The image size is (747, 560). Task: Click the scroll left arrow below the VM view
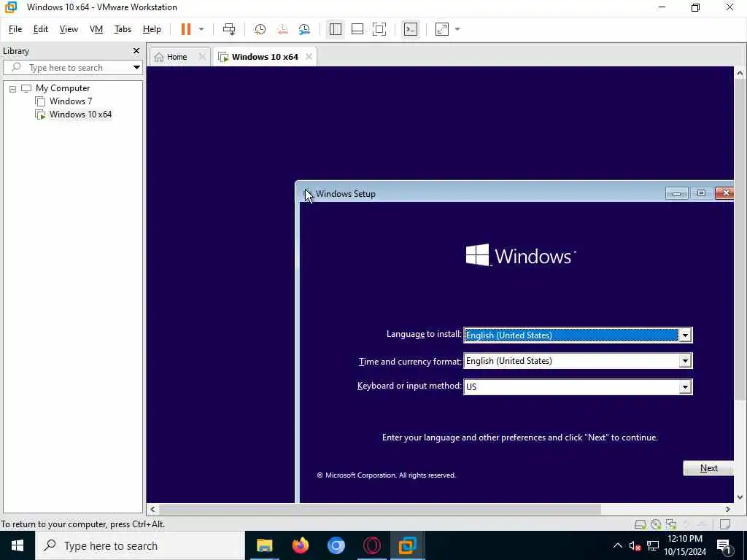click(x=152, y=509)
